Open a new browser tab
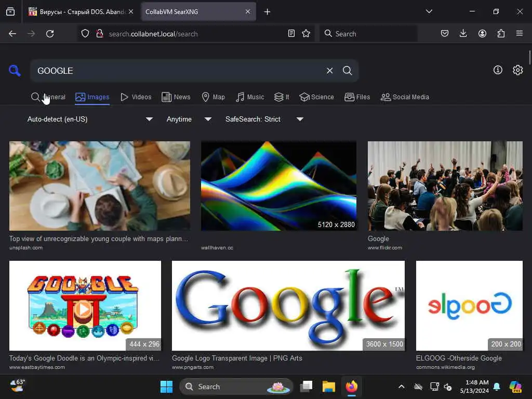The width and height of the screenshot is (532, 399). pyautogui.click(x=268, y=12)
